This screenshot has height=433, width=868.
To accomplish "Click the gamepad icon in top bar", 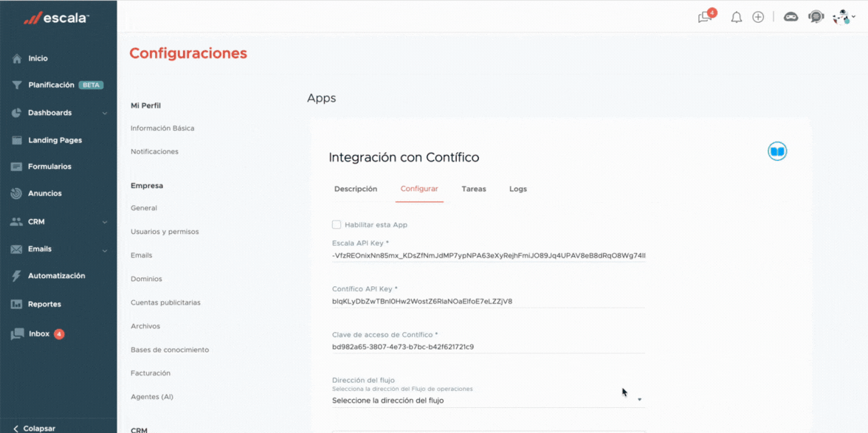I will [x=790, y=17].
